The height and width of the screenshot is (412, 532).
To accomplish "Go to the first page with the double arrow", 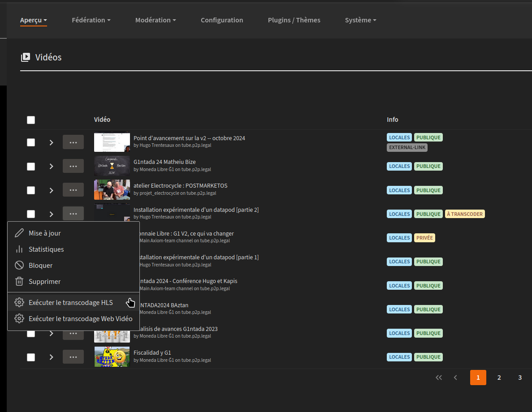I will point(439,378).
